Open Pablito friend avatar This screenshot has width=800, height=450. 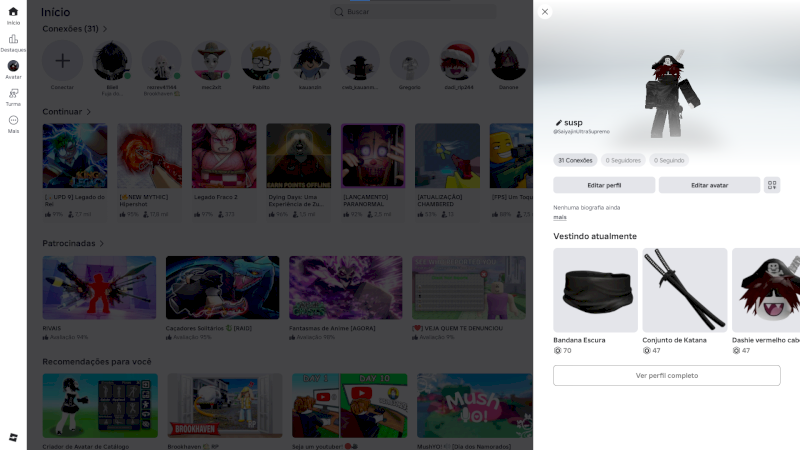coord(261,61)
